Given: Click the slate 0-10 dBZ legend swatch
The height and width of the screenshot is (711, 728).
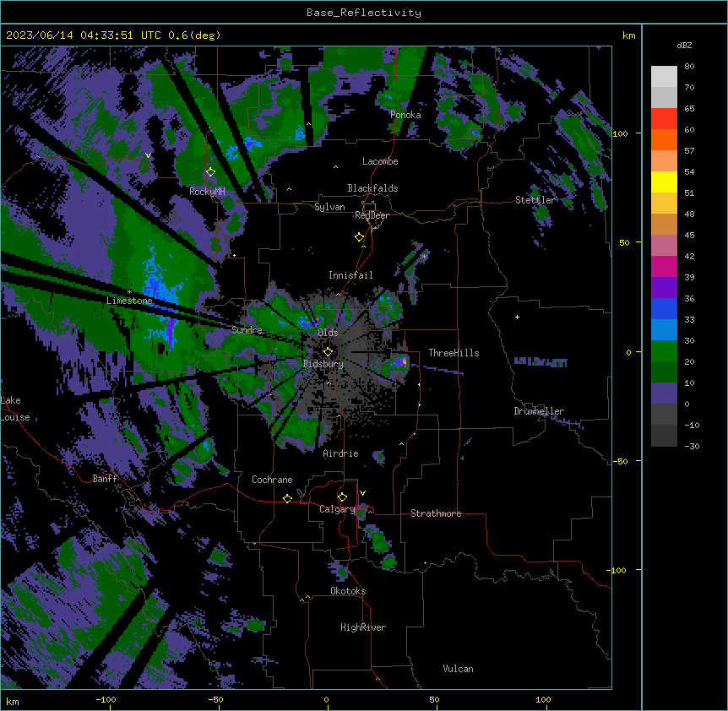Looking at the screenshot, I should pyautogui.click(x=664, y=393).
